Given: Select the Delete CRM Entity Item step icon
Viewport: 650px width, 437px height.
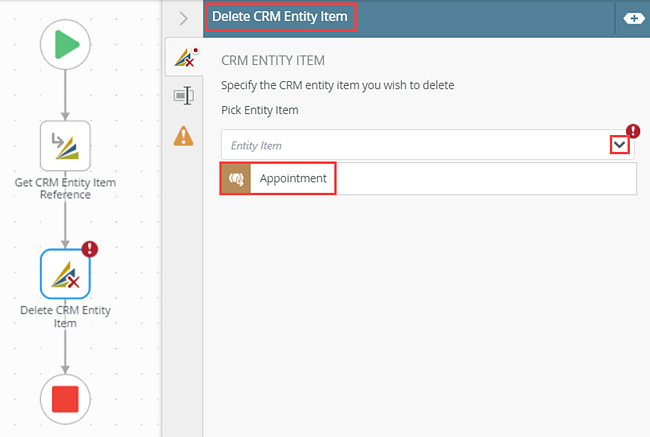Looking at the screenshot, I should click(65, 274).
